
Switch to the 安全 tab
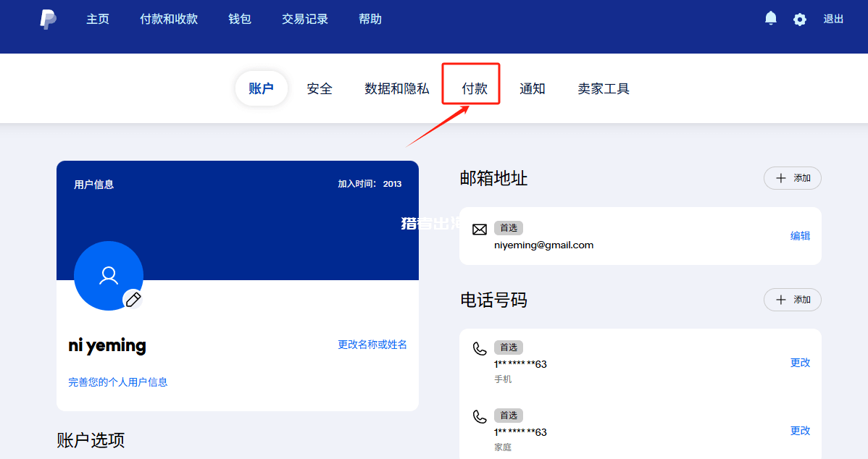[320, 88]
